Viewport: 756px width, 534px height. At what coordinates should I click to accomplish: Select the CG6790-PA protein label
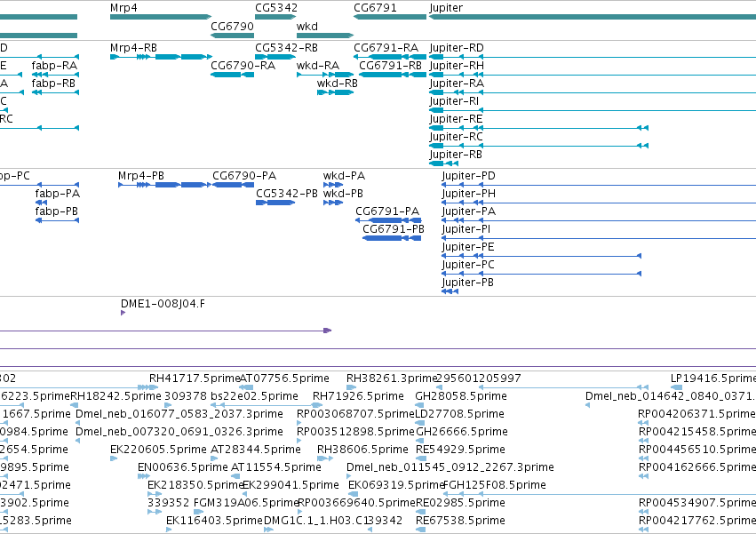(244, 176)
